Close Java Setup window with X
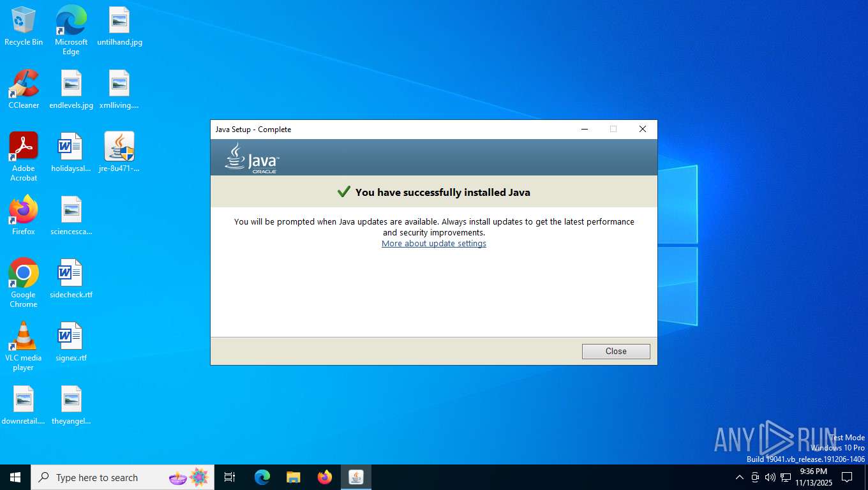Image resolution: width=868 pixels, height=490 pixels. point(643,129)
